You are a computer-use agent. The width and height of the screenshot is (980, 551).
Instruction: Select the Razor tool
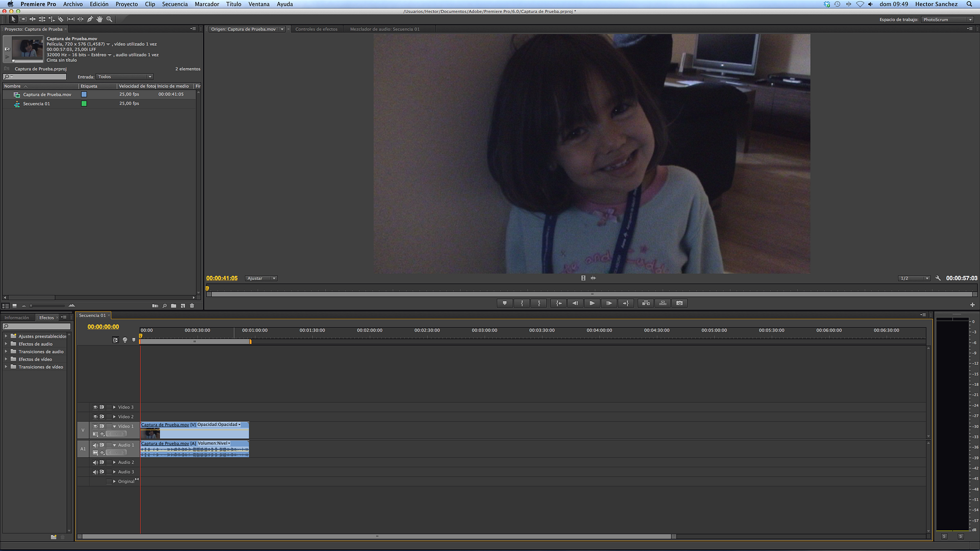(61, 19)
